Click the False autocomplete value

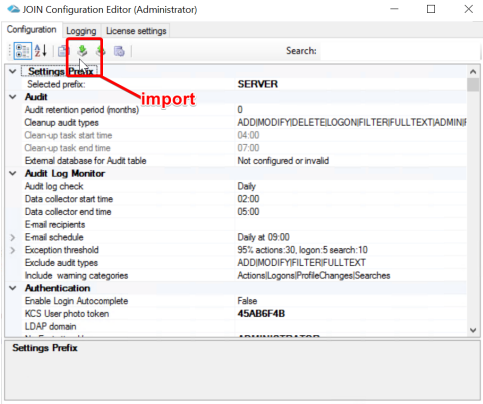(247, 301)
